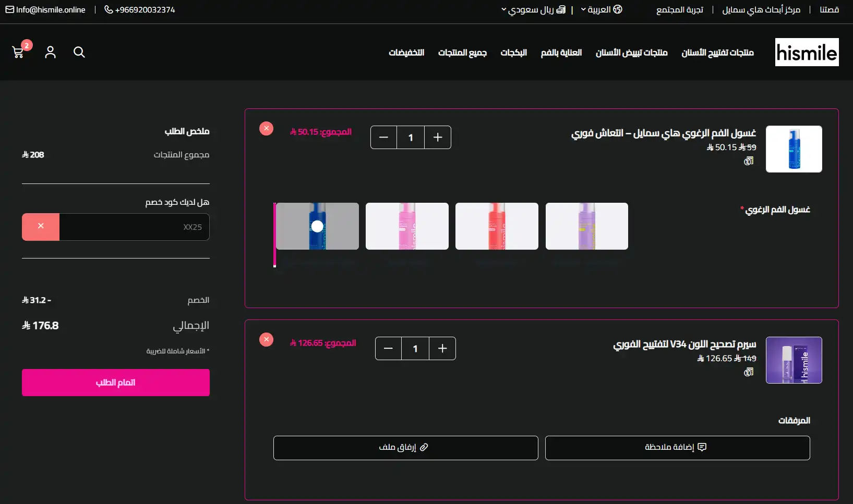Click the إرفاق ملف attach file button
This screenshot has height=504, width=853.
pos(405,448)
